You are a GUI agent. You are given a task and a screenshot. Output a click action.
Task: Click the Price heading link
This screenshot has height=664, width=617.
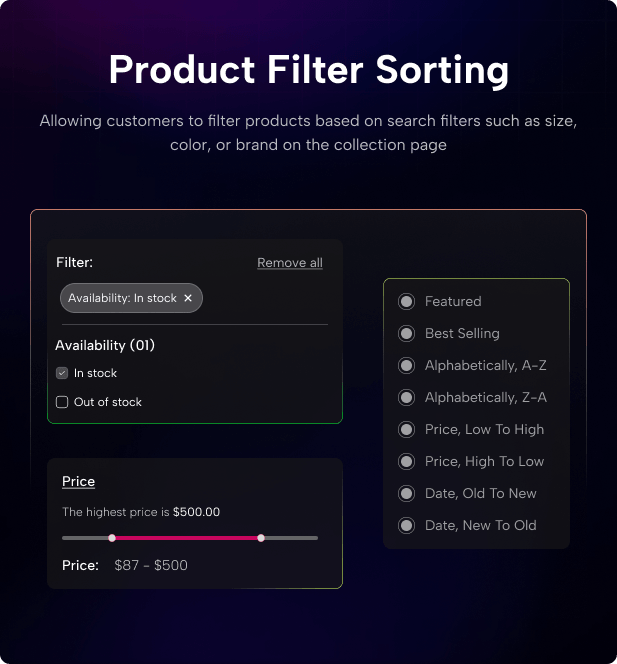click(78, 481)
